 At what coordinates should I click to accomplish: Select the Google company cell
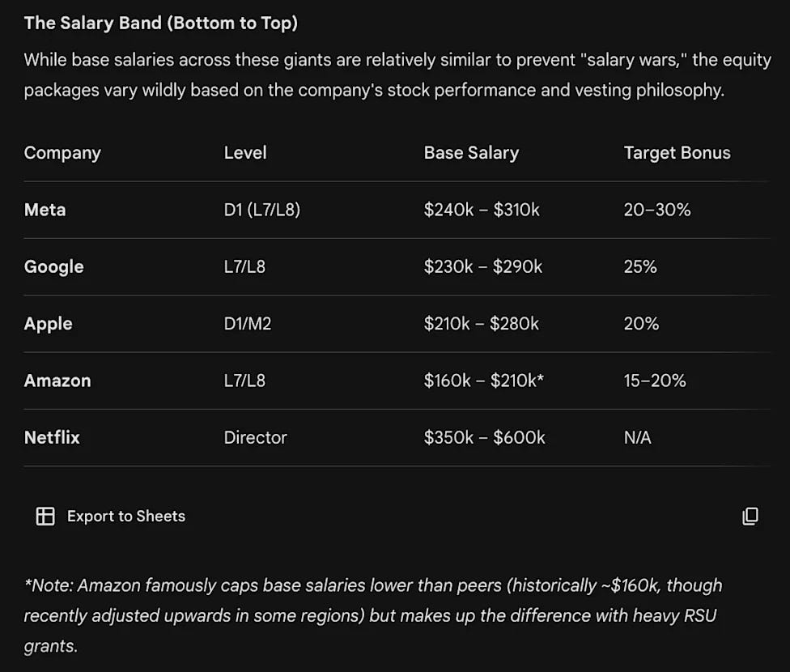point(54,266)
